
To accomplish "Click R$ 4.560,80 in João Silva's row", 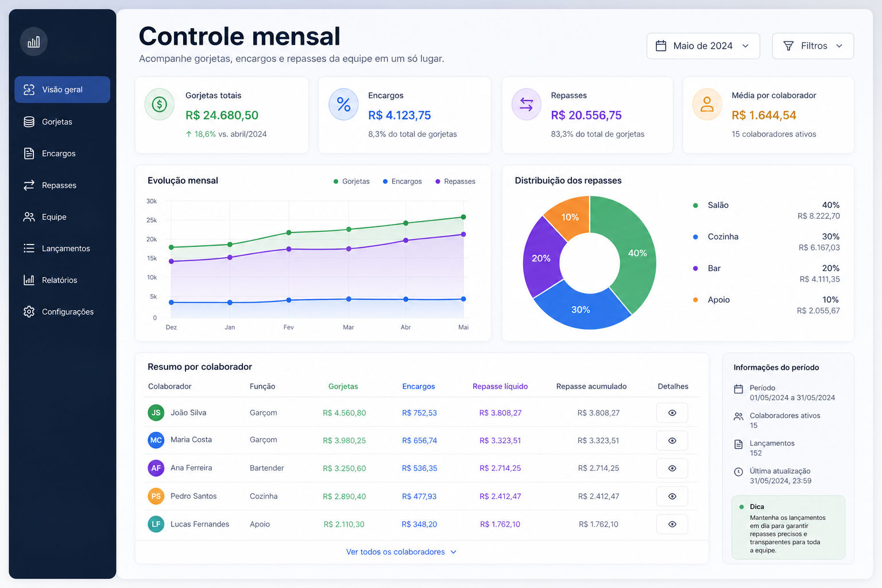I will [344, 413].
